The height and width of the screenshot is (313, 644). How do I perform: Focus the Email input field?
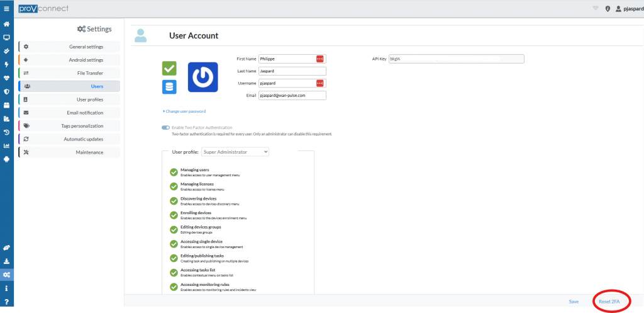[x=292, y=95]
